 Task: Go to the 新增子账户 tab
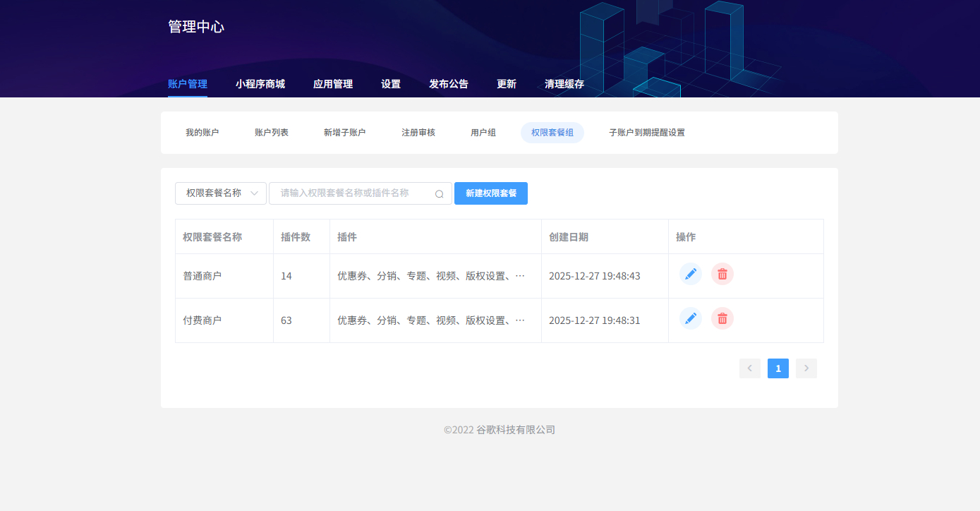(x=344, y=132)
